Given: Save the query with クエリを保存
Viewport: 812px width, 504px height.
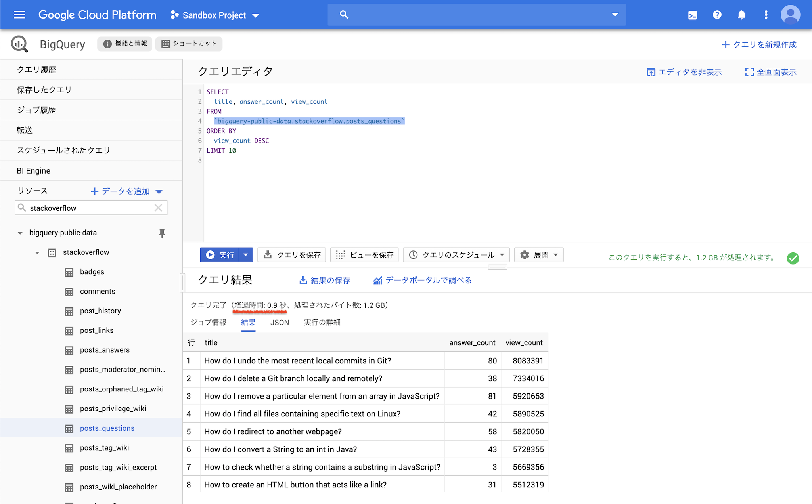Looking at the screenshot, I should click(x=292, y=255).
